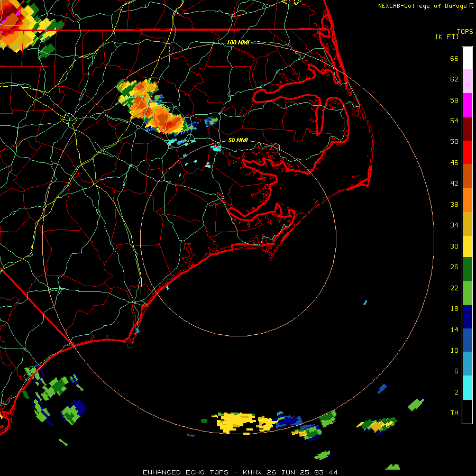Click the magenta legend swatch

467,105
